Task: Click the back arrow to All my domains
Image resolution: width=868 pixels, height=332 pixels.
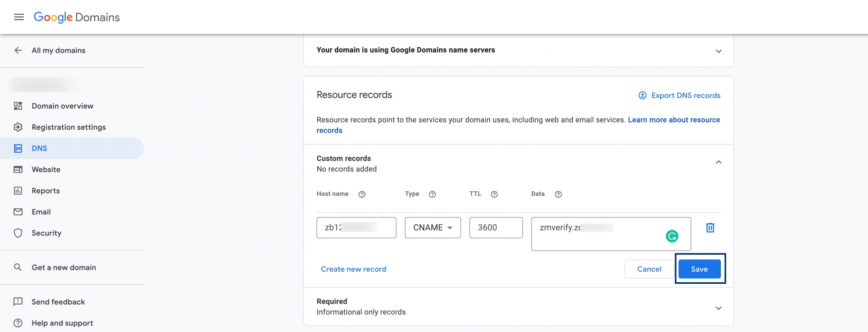Action: coord(18,50)
